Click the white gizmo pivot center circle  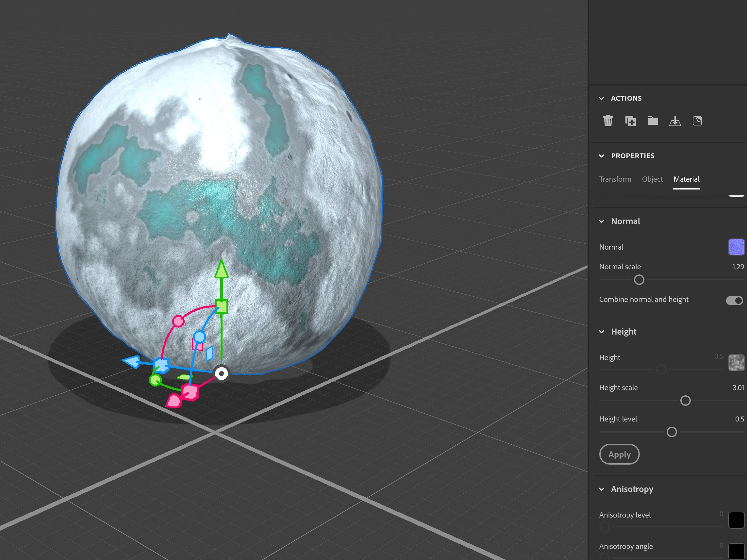(x=222, y=373)
